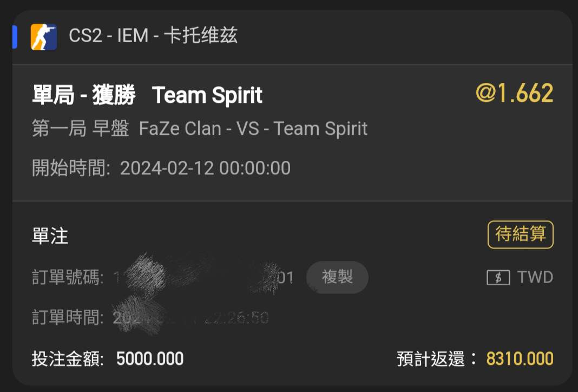
Task: Click the blue accent bar beside header
Action: pos(15,37)
